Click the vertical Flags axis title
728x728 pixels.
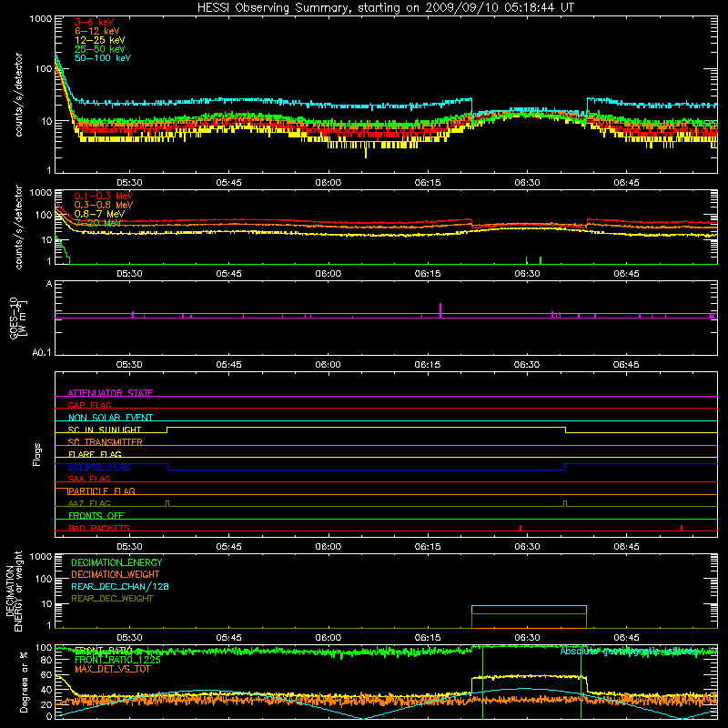(37, 454)
